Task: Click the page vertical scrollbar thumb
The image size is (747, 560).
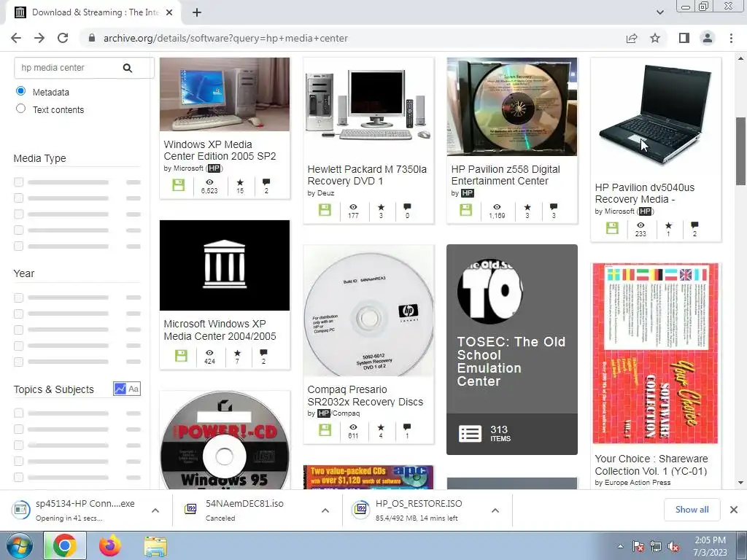Action: click(740, 151)
